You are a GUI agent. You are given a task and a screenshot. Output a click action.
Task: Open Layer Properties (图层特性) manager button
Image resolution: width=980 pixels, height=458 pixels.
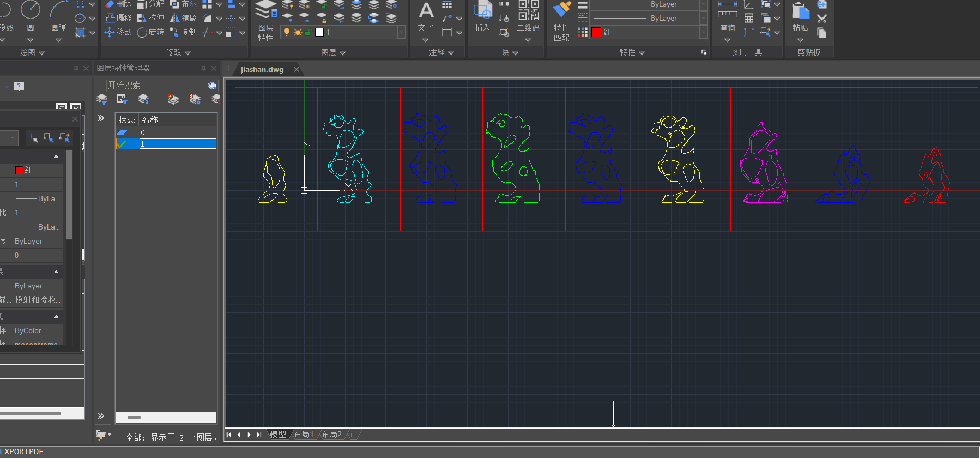point(266,22)
